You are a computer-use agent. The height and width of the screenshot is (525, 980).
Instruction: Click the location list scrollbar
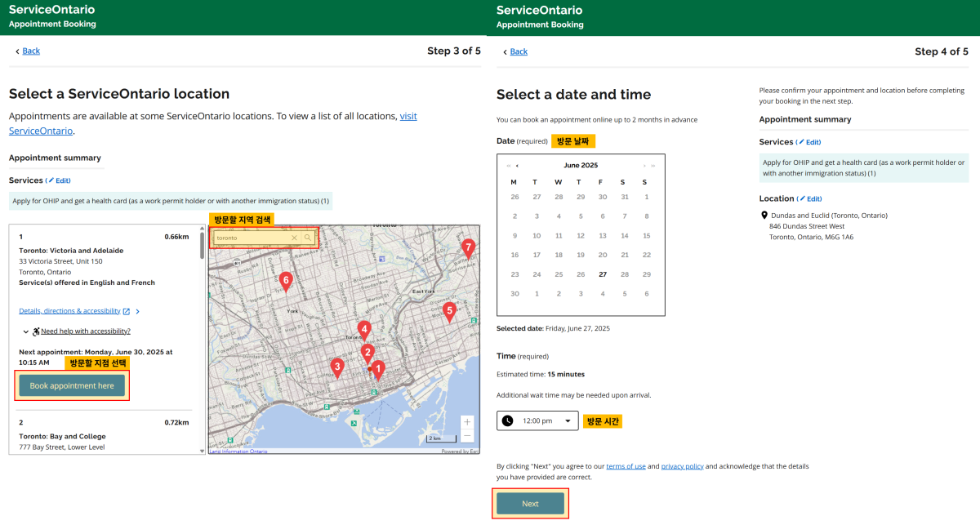(x=203, y=245)
